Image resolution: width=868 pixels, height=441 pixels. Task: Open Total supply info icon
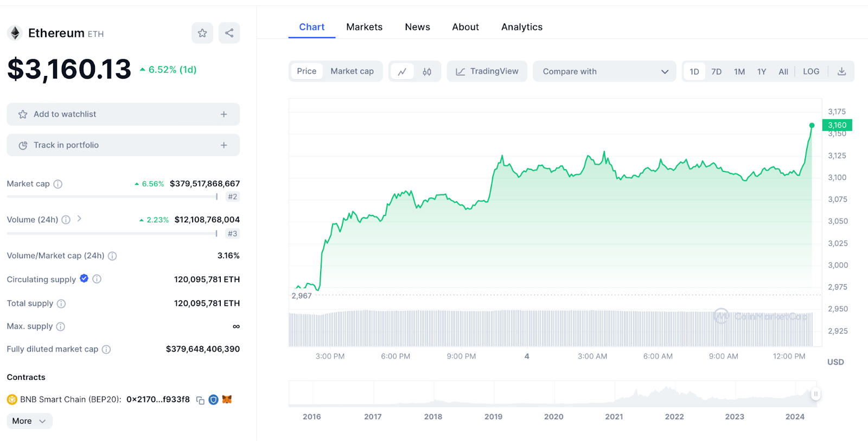coord(61,304)
